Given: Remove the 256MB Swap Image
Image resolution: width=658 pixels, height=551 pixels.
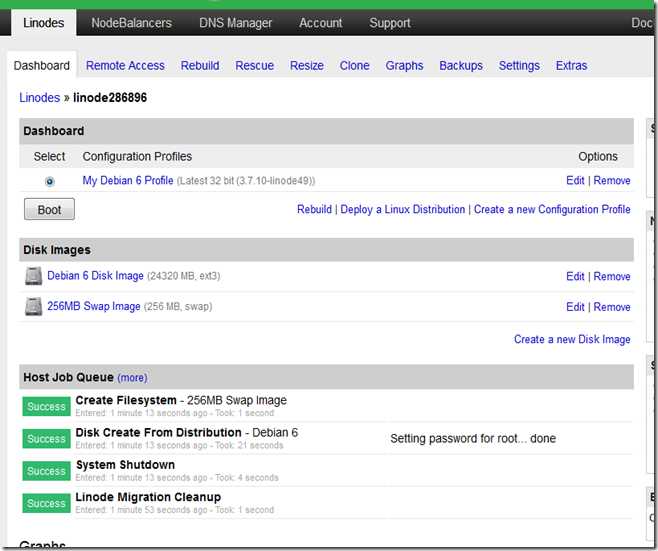Looking at the screenshot, I should click(x=612, y=307).
